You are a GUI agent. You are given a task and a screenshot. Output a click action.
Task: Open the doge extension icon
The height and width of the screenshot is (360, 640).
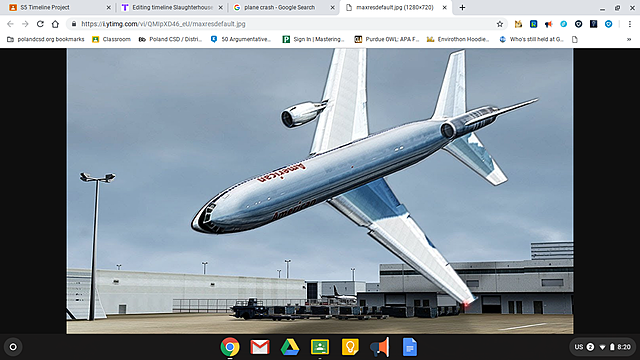(518, 24)
